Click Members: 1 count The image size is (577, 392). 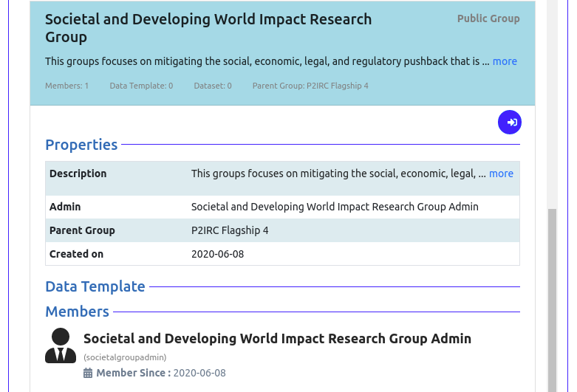tap(67, 86)
